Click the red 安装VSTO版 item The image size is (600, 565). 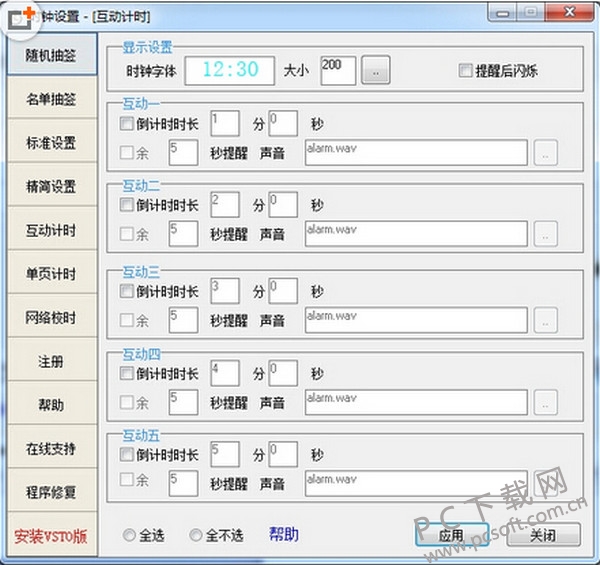(x=52, y=536)
